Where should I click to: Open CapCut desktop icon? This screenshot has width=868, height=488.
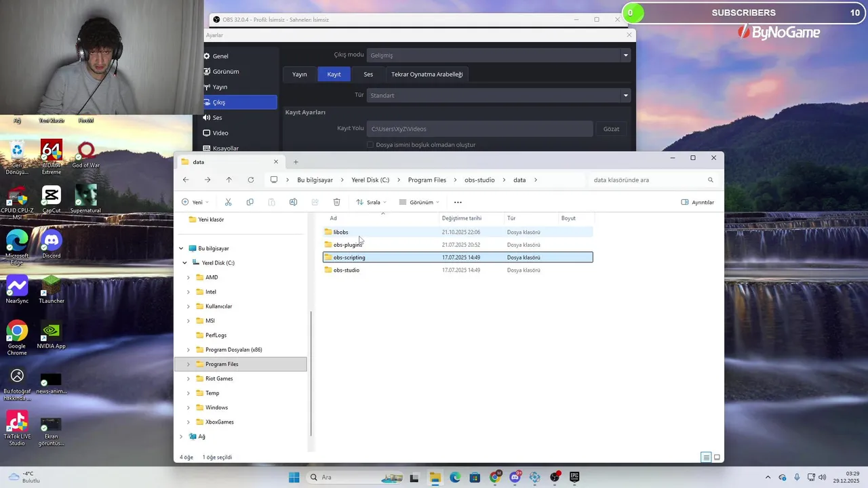(x=52, y=201)
